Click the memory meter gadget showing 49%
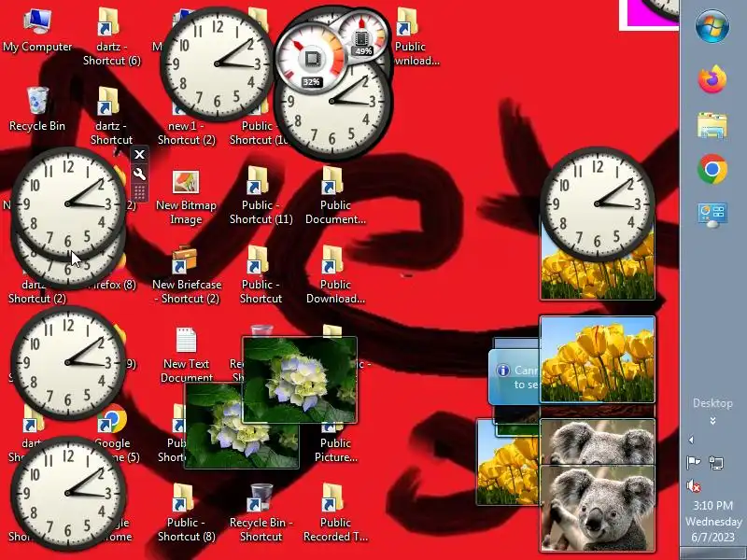This screenshot has width=747, height=560. point(364,35)
